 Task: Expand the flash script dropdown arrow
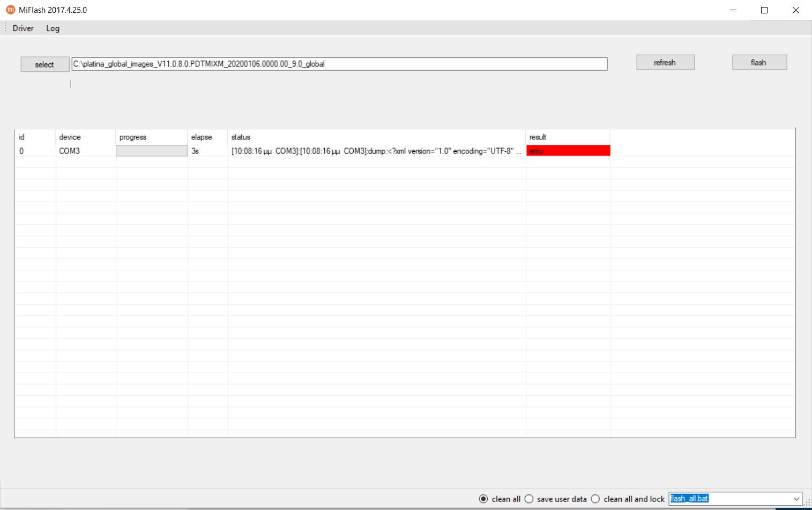tap(796, 499)
